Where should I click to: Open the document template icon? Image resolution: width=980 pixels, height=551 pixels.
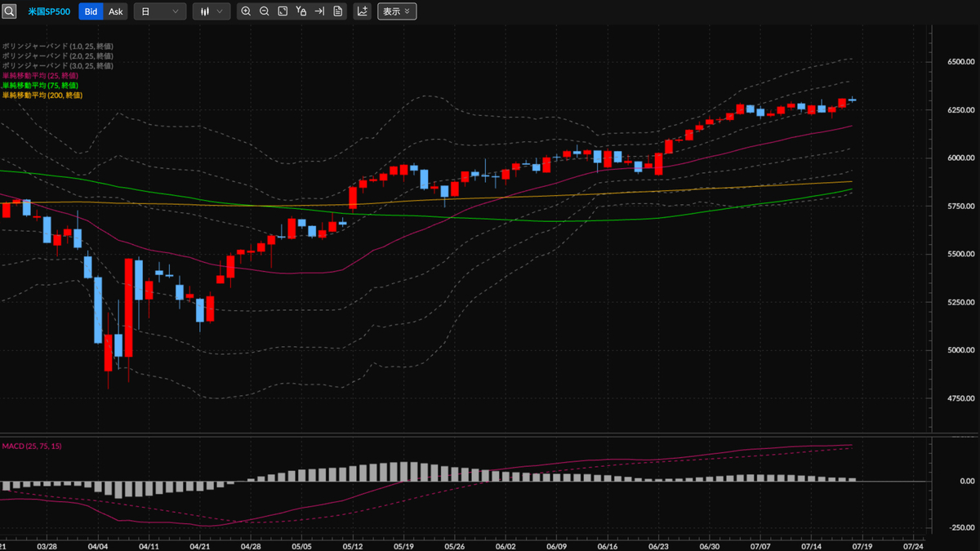click(337, 11)
